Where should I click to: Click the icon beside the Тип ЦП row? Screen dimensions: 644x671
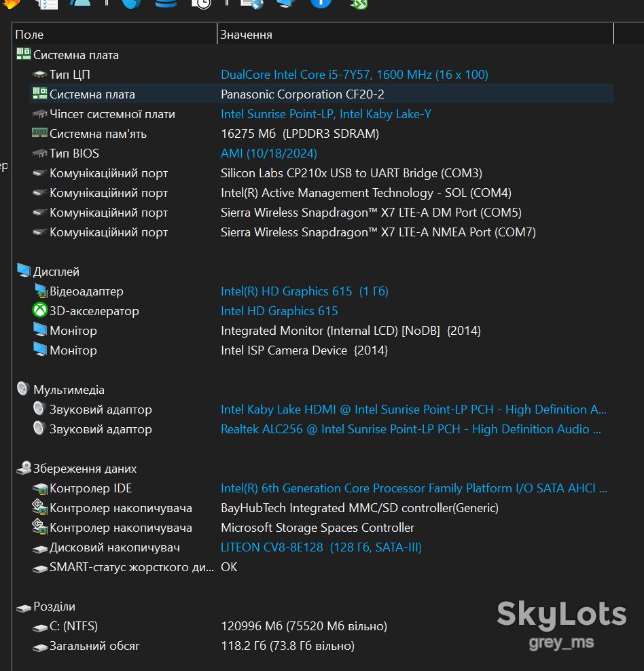[40, 75]
